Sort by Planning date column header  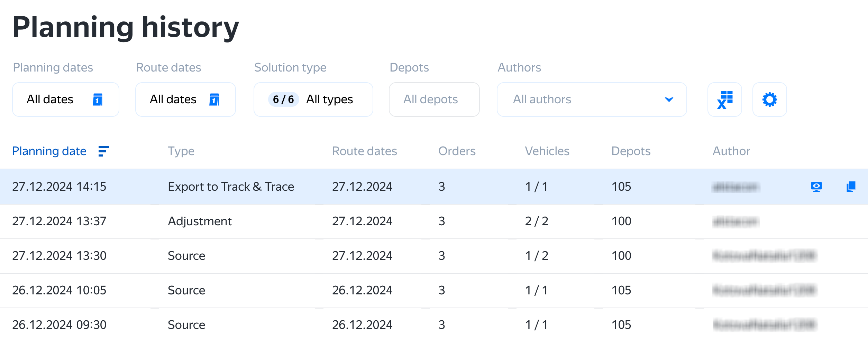pyautogui.click(x=49, y=151)
